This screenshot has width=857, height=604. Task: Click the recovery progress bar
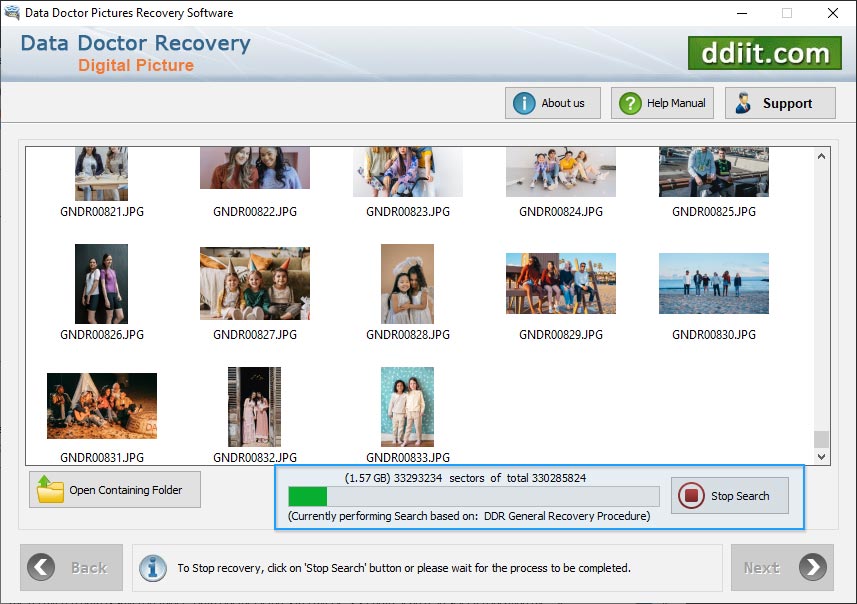tap(470, 496)
